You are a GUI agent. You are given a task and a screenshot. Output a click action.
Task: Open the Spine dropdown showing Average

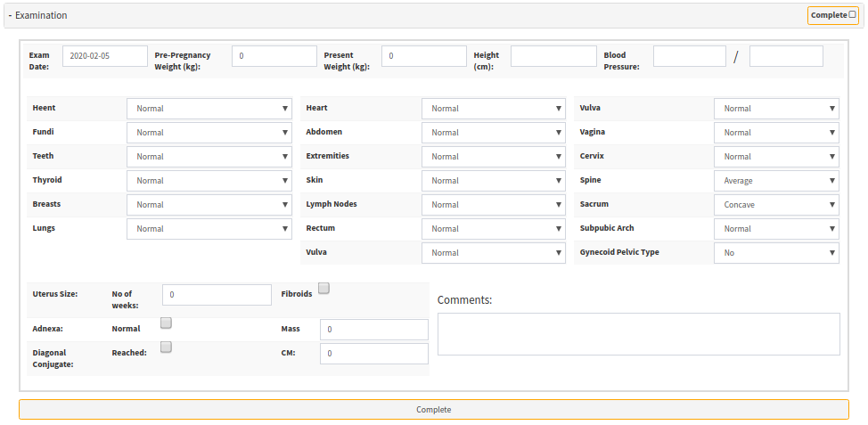tap(775, 181)
